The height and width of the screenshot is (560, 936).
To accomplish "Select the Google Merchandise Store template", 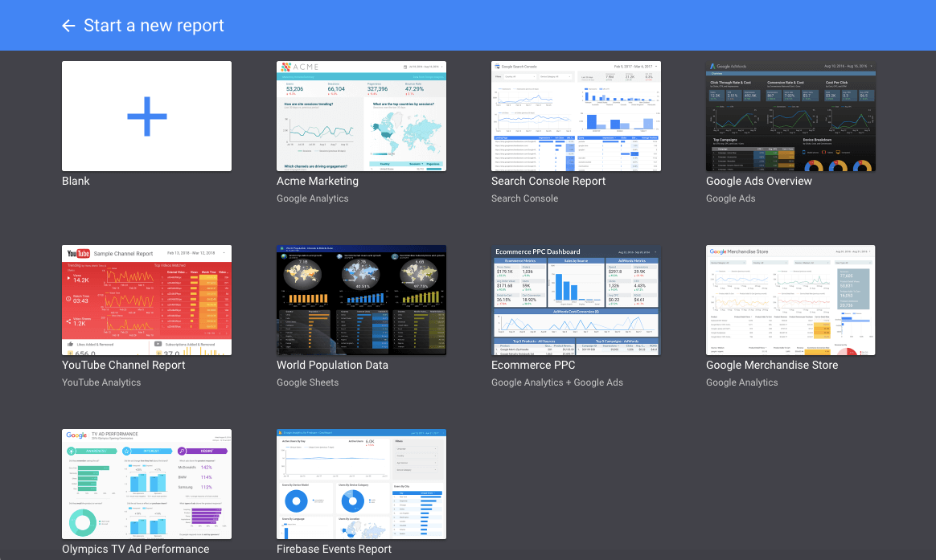I will [x=790, y=300].
